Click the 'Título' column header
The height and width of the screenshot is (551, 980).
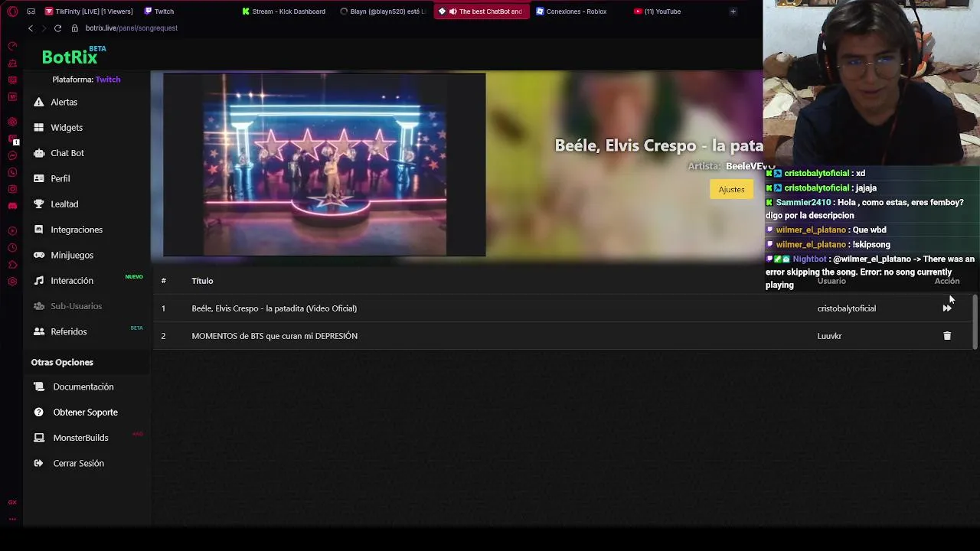(202, 281)
